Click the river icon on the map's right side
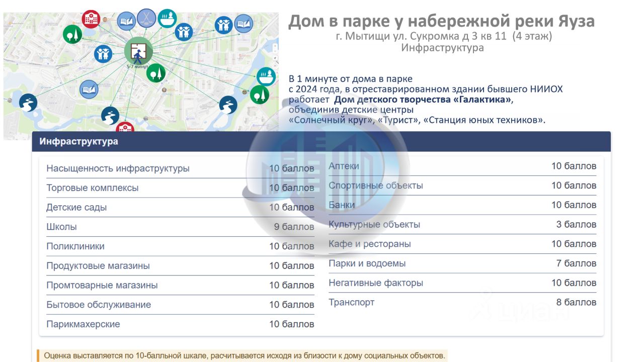 click(228, 105)
